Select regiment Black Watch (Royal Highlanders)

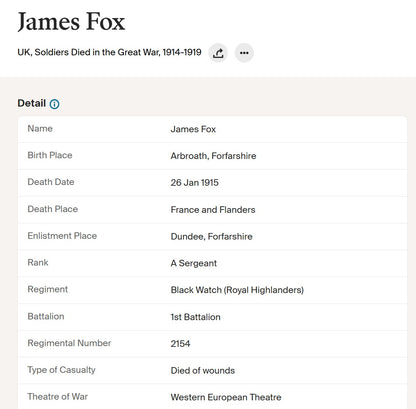coord(237,290)
